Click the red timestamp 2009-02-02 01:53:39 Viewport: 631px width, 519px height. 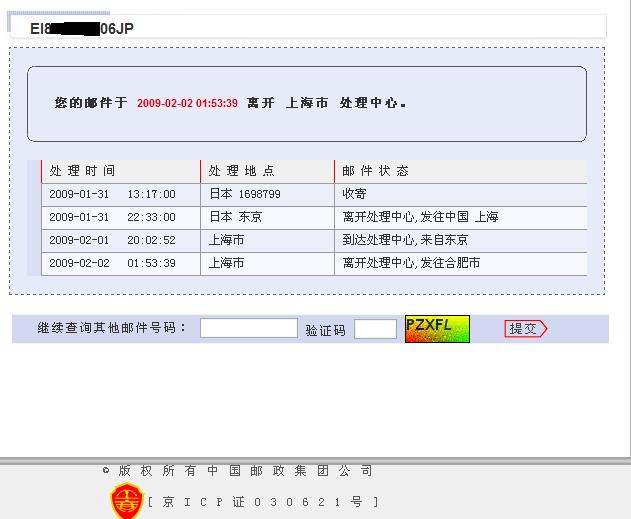[187, 103]
